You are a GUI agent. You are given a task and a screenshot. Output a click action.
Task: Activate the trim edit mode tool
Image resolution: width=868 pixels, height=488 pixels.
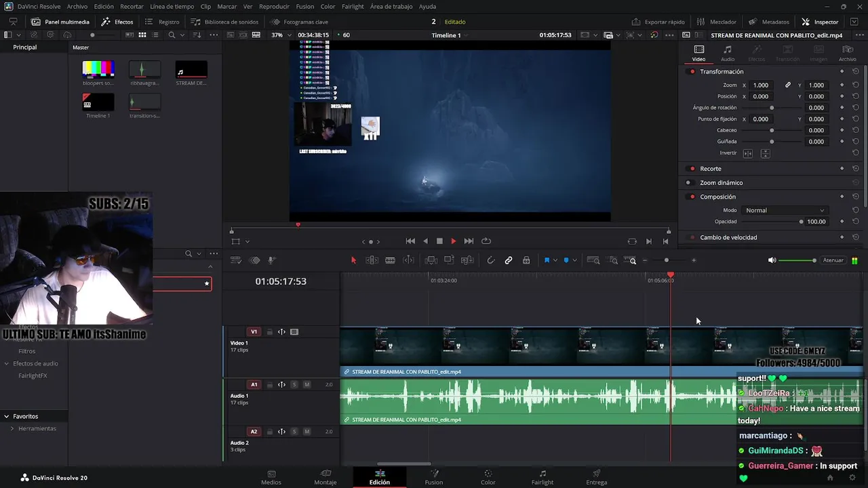tap(372, 260)
